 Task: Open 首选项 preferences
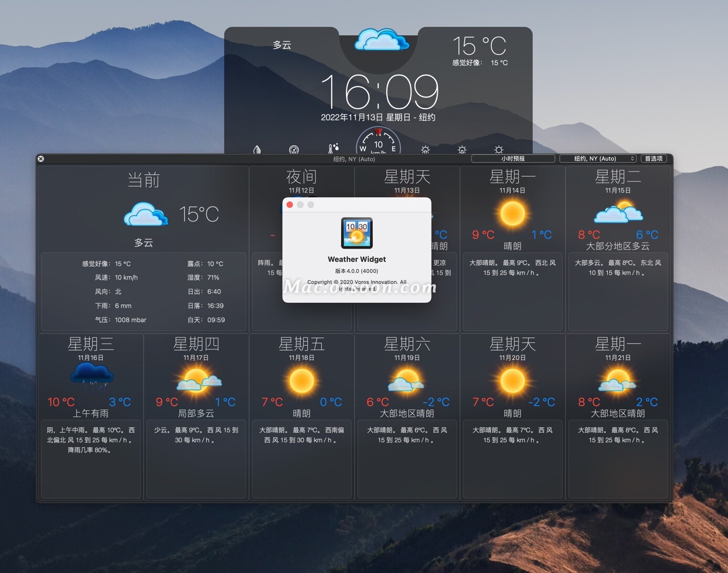654,158
